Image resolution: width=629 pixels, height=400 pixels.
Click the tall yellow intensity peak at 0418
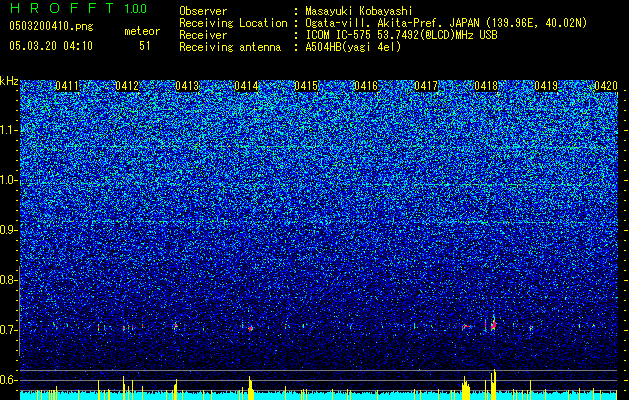pyautogui.click(x=493, y=384)
